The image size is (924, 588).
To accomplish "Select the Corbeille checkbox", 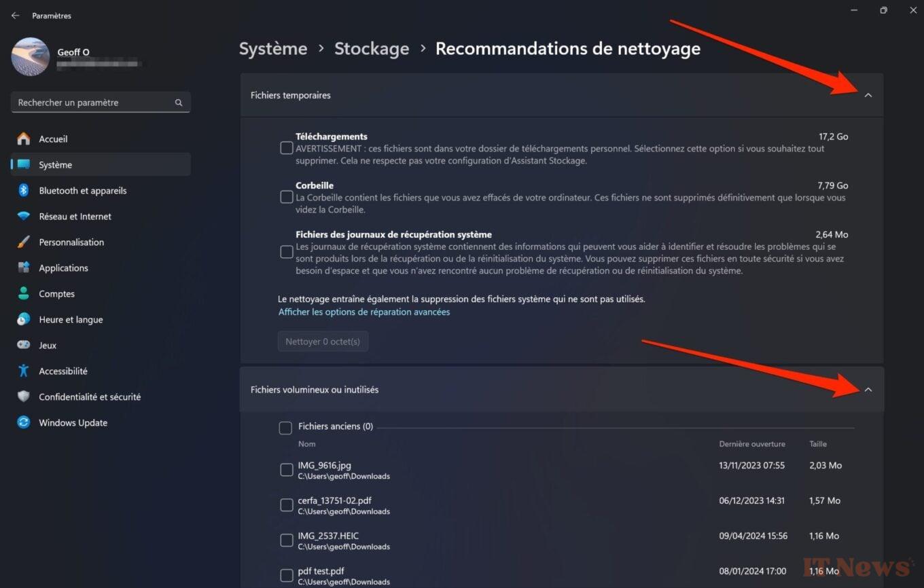I will point(286,197).
